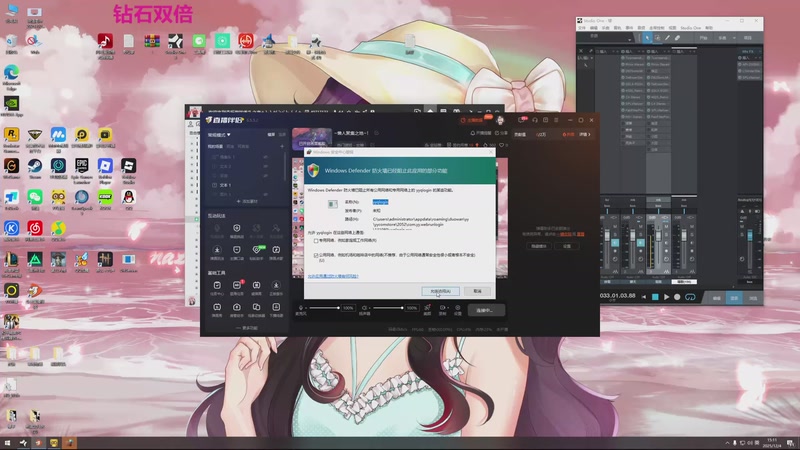The image size is (800, 450).
Task: Click the taskbar clock
Action: point(772,443)
